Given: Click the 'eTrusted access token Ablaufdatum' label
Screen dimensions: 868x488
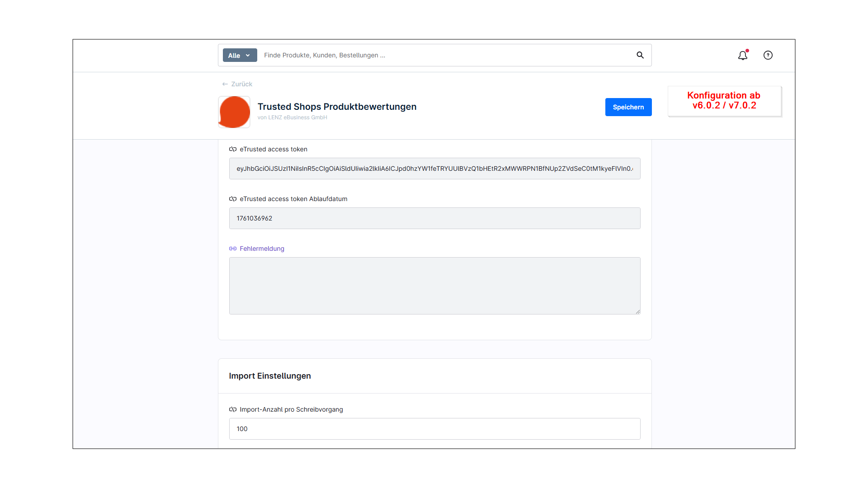Looking at the screenshot, I should [294, 199].
